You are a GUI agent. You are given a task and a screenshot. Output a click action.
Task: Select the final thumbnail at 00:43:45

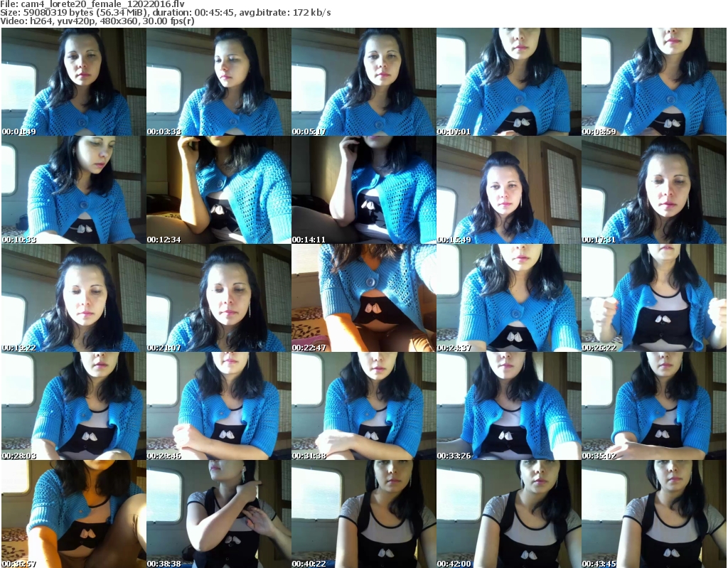pos(654,514)
